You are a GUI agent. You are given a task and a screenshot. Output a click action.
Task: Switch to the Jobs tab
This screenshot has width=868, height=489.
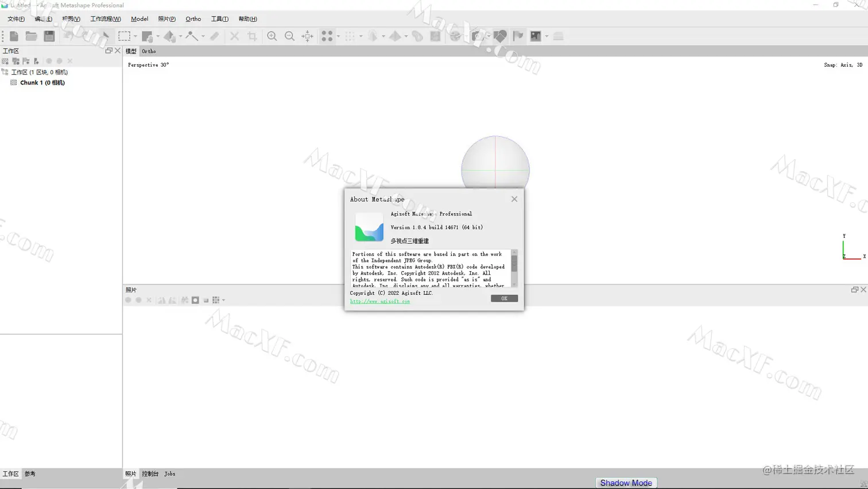(x=170, y=474)
